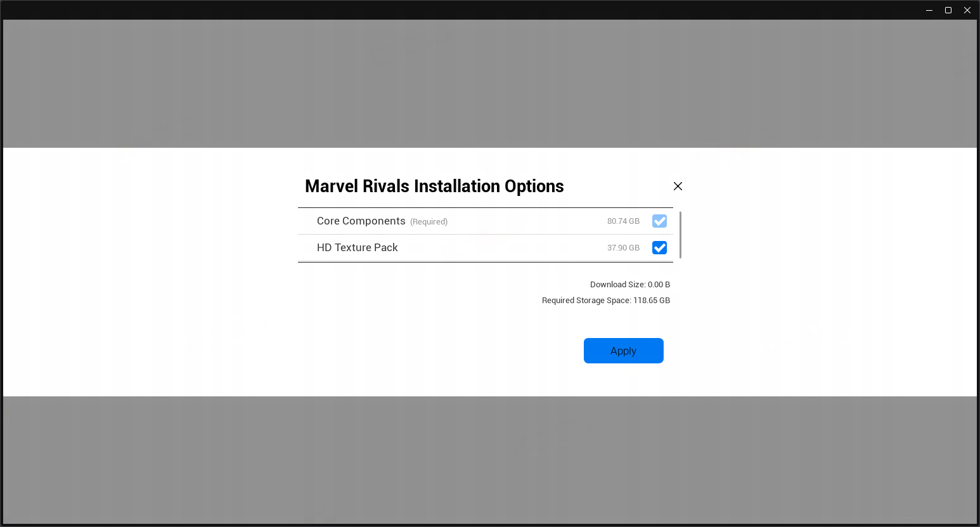Click blank white area left of Apply button
The width and height of the screenshot is (980, 527).
pyautogui.click(x=437, y=351)
